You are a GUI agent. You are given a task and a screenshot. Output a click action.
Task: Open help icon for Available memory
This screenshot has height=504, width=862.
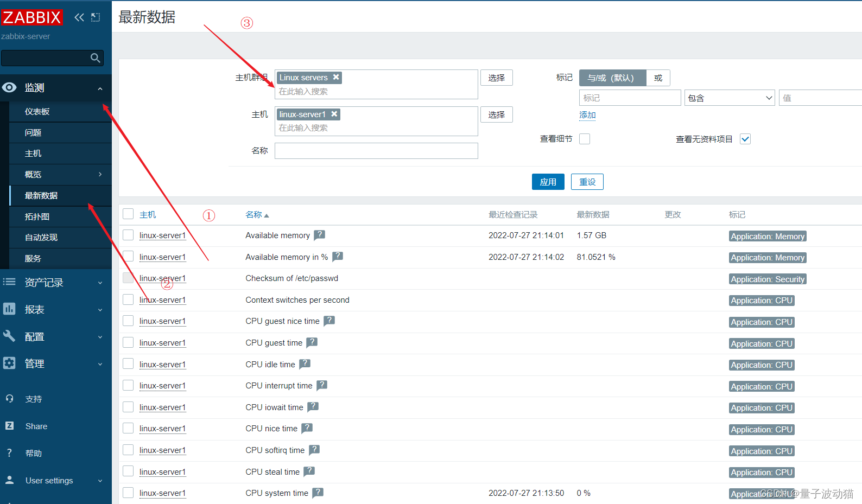(320, 234)
